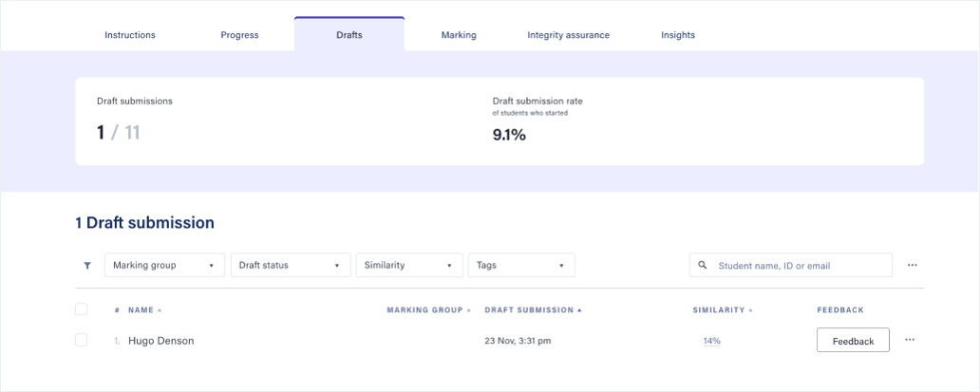Viewport: 980px width, 392px height.
Task: Open the Insights tab
Action: 678,35
